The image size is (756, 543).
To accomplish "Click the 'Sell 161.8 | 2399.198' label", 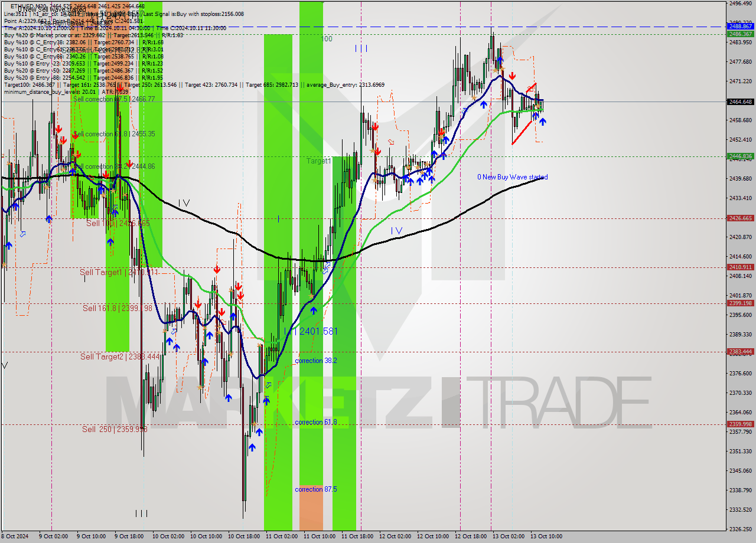I will coord(118,308).
